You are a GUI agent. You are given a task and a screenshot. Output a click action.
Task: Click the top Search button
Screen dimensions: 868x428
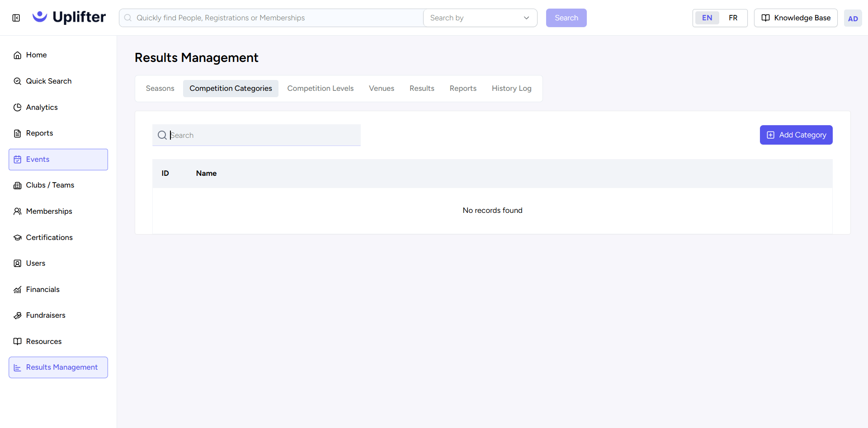coord(566,18)
